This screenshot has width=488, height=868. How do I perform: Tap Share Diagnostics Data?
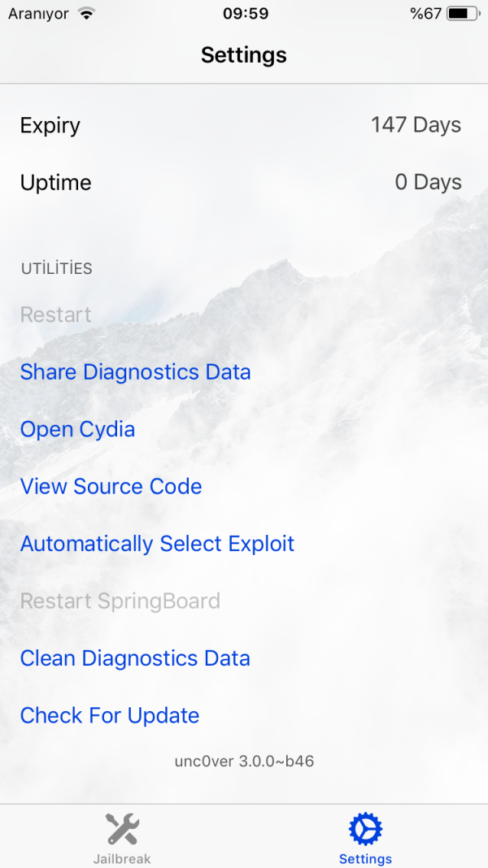click(135, 372)
